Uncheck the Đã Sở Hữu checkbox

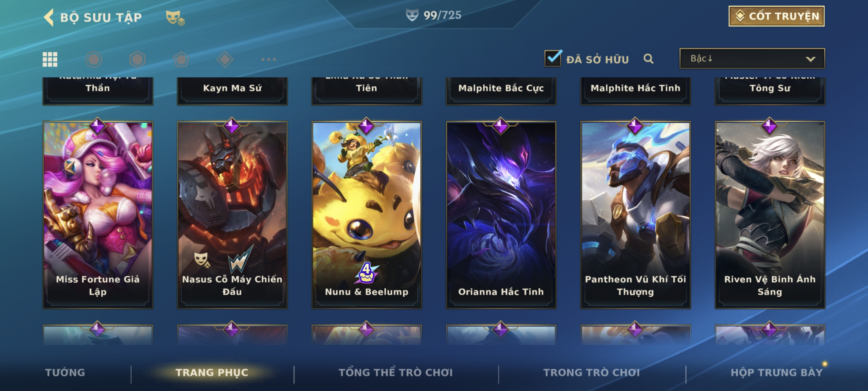[553, 58]
